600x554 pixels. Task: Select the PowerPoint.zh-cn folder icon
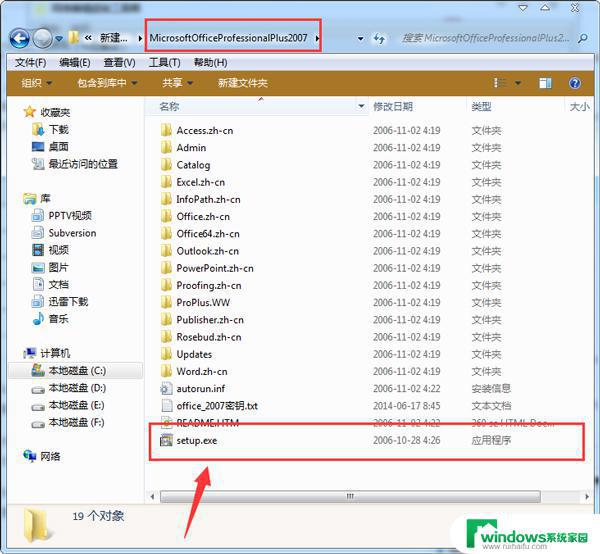click(x=166, y=268)
